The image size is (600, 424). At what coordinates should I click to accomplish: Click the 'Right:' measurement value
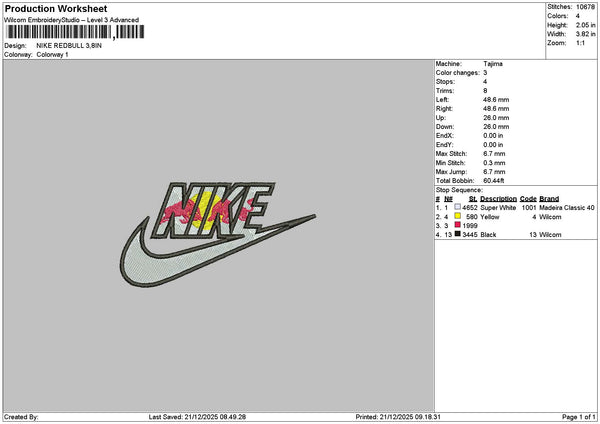coord(496,109)
